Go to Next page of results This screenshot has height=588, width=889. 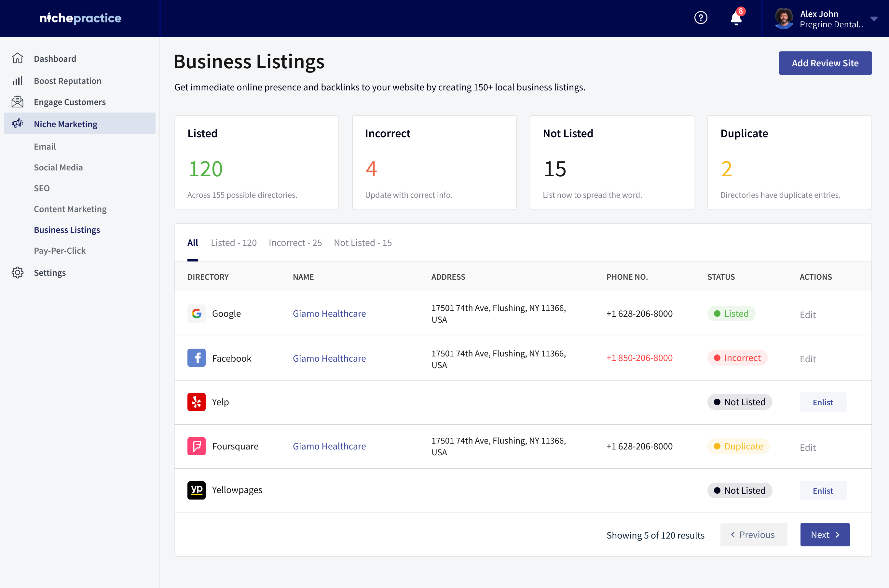[x=825, y=534]
